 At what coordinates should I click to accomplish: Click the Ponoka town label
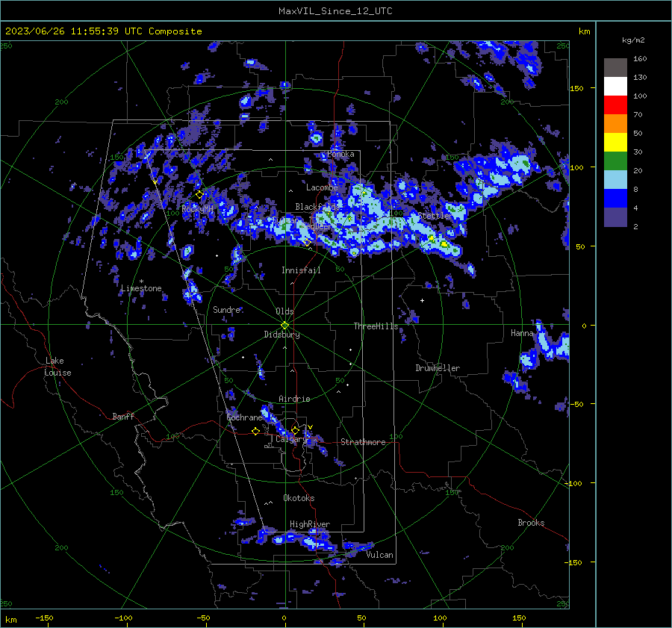coord(340,154)
